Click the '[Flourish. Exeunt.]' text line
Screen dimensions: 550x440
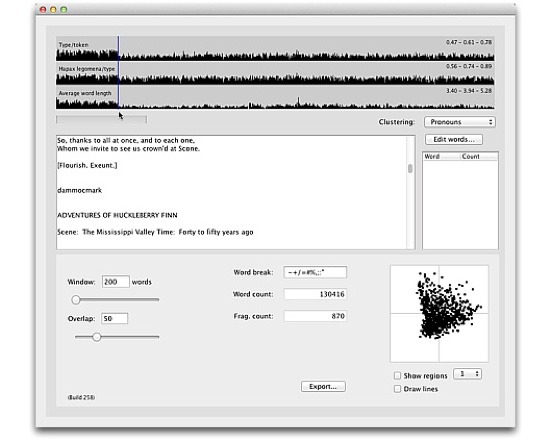[87, 165]
